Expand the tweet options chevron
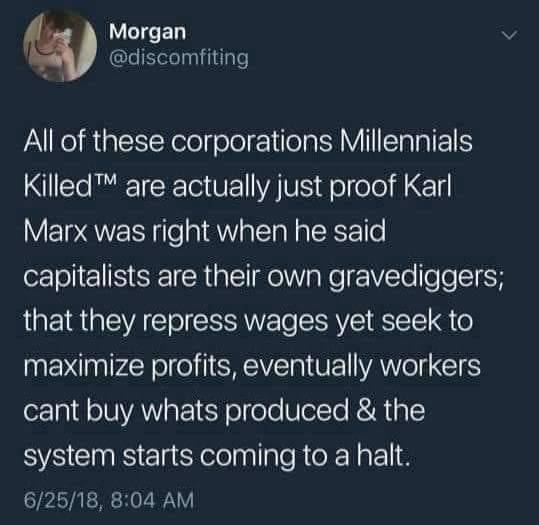Screen dimensions: 539x525 [509, 35]
